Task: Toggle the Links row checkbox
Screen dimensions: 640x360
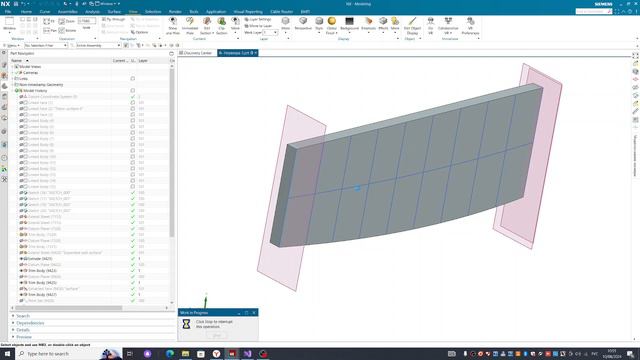Action: (133, 78)
